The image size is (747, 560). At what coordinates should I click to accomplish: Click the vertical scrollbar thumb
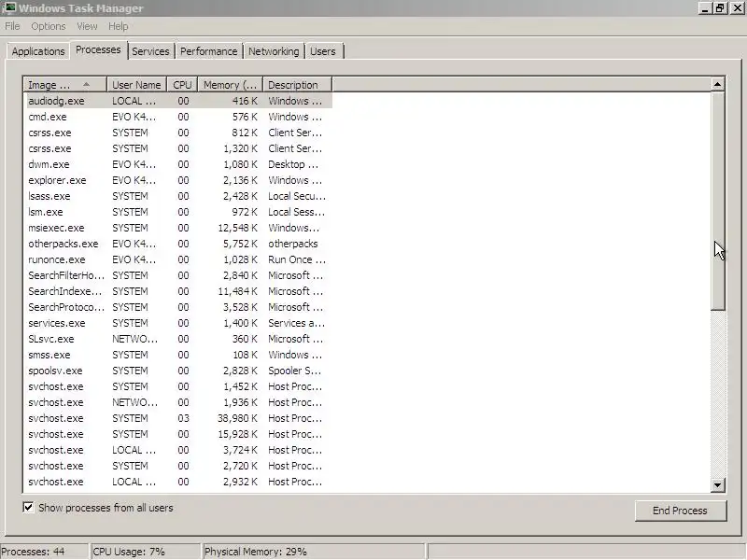pos(717,201)
